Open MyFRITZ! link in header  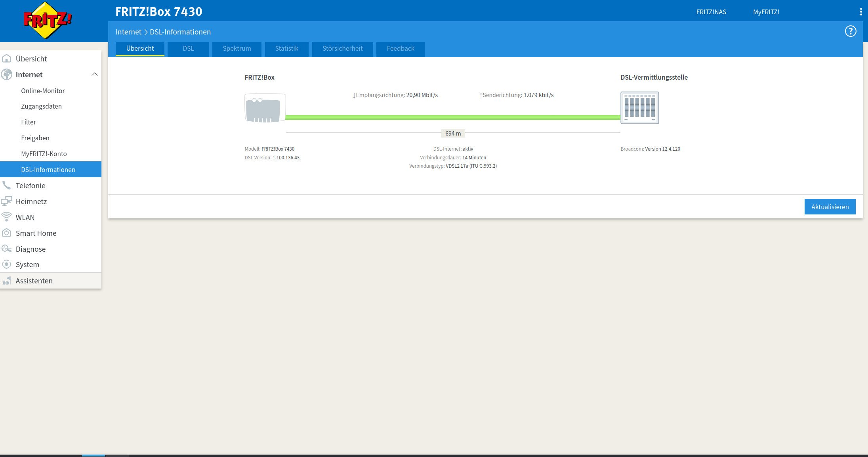[766, 12]
